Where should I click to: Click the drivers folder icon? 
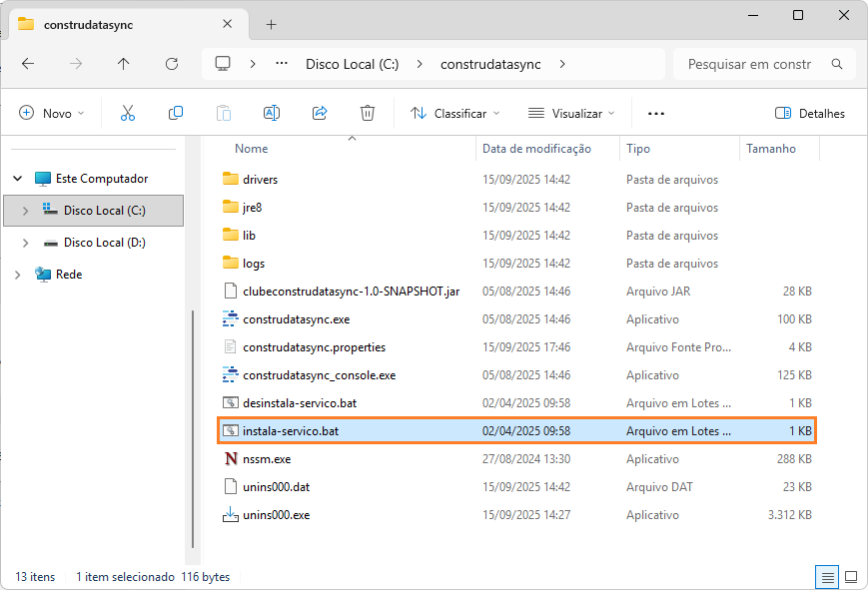pos(231,179)
